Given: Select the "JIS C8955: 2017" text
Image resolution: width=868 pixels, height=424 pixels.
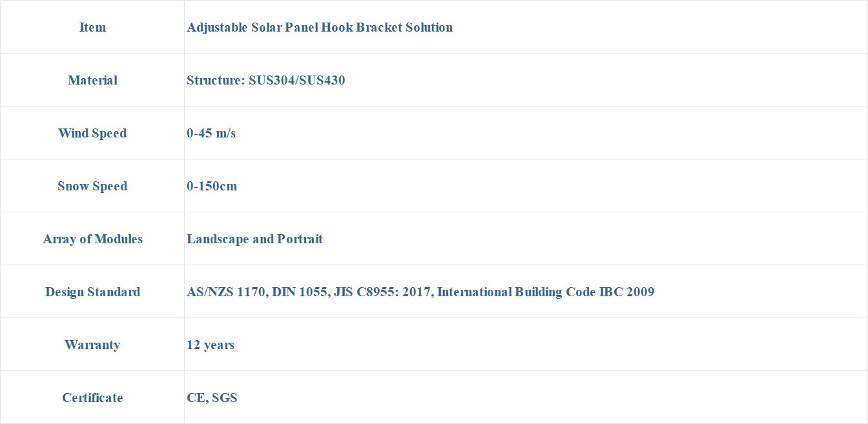Looking at the screenshot, I should [x=384, y=292].
